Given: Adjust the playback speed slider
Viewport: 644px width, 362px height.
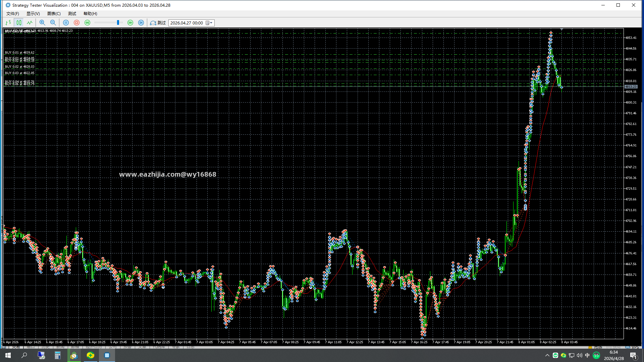Looking at the screenshot, I should click(118, 23).
